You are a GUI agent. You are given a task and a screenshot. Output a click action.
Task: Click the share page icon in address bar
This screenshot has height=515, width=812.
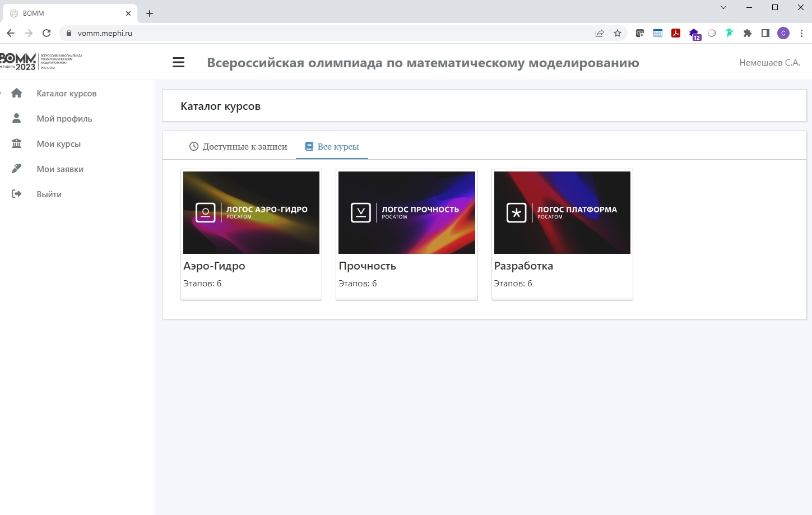click(600, 33)
